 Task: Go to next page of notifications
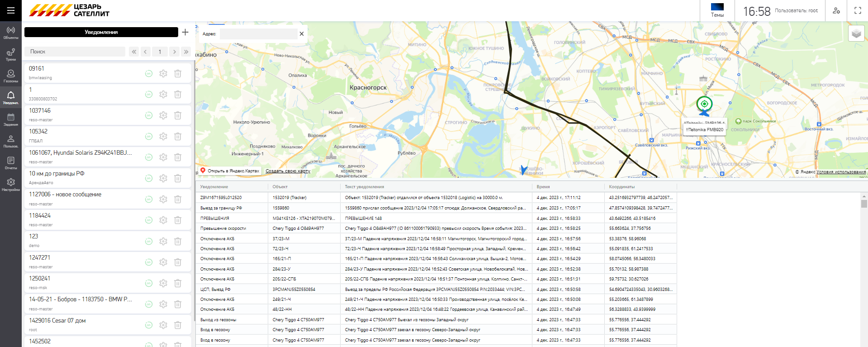tap(175, 52)
